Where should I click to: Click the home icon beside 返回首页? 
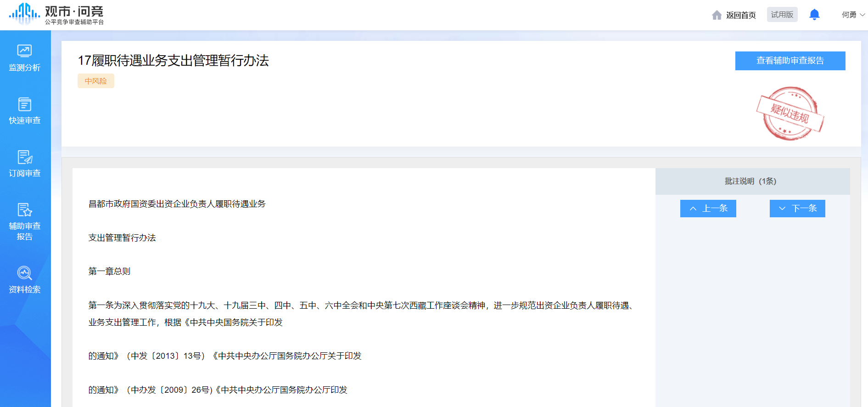click(717, 15)
